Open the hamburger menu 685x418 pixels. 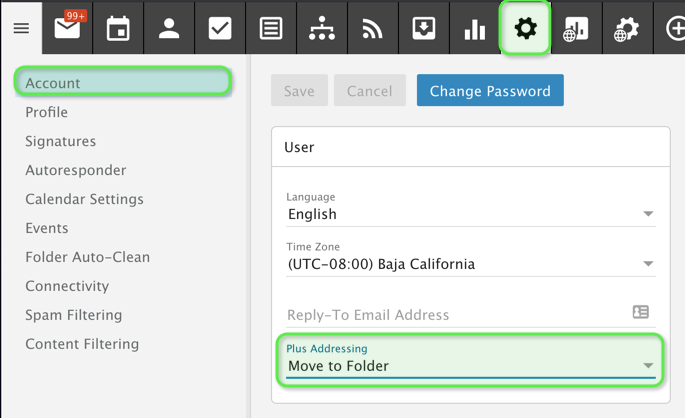pyautogui.click(x=21, y=28)
